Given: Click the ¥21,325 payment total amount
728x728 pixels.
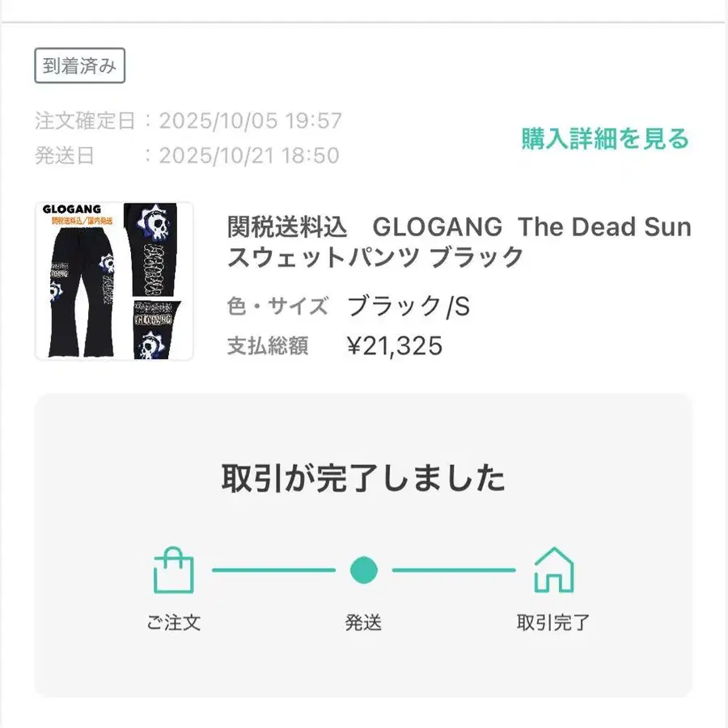Looking at the screenshot, I should (x=395, y=346).
